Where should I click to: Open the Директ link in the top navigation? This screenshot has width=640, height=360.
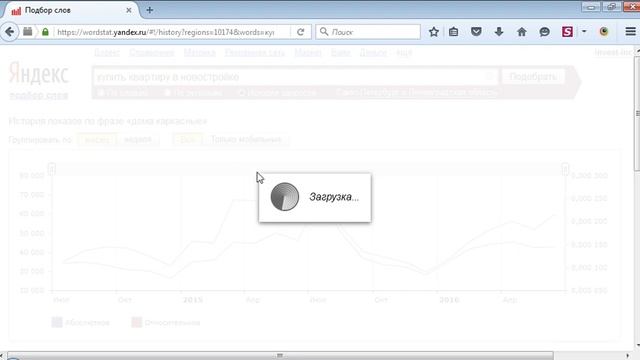click(107, 53)
